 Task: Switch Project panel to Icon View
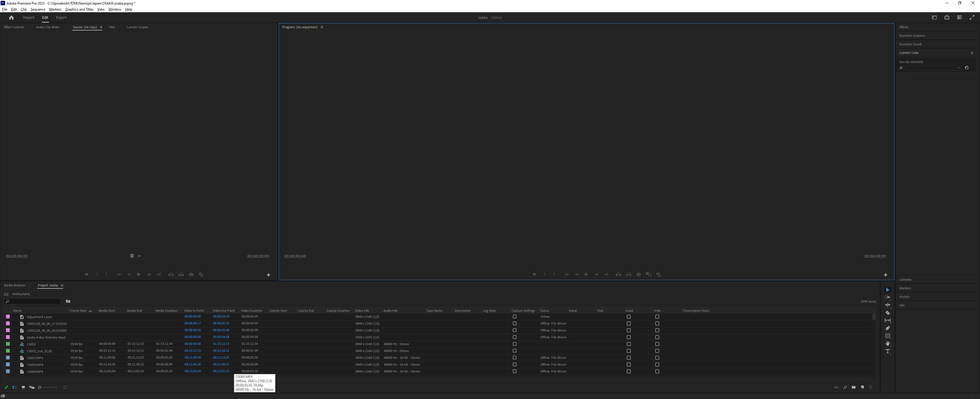coord(23,387)
